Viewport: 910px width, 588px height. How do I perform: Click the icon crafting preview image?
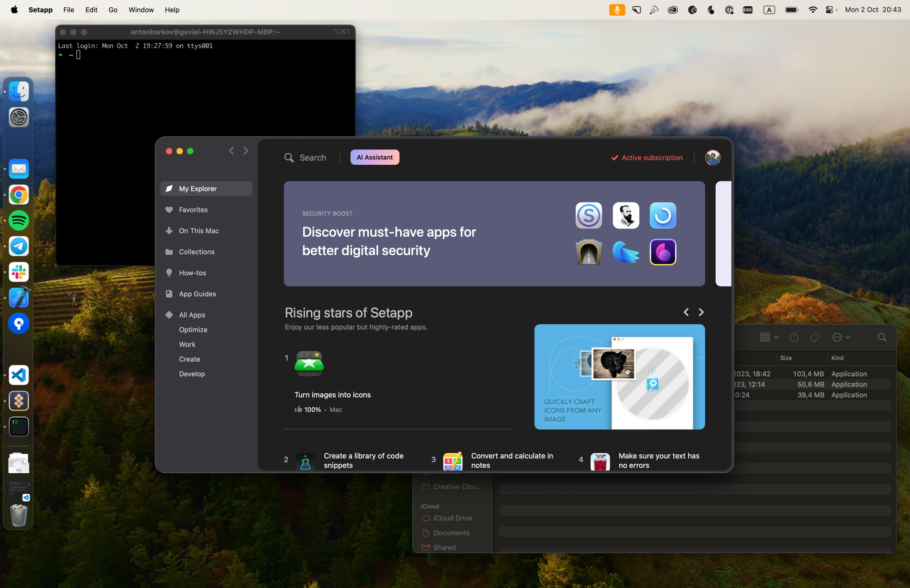click(x=619, y=377)
